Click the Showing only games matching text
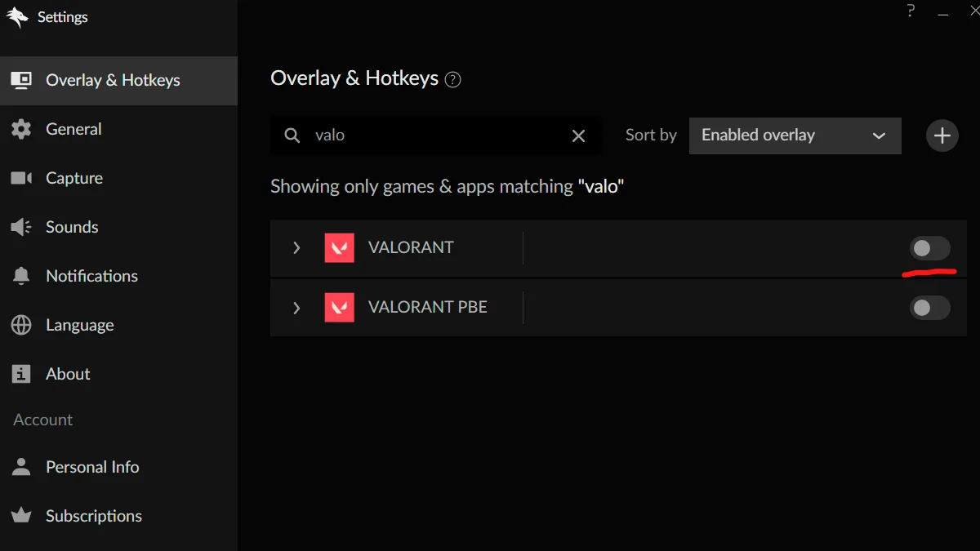The image size is (980, 551). tap(448, 186)
